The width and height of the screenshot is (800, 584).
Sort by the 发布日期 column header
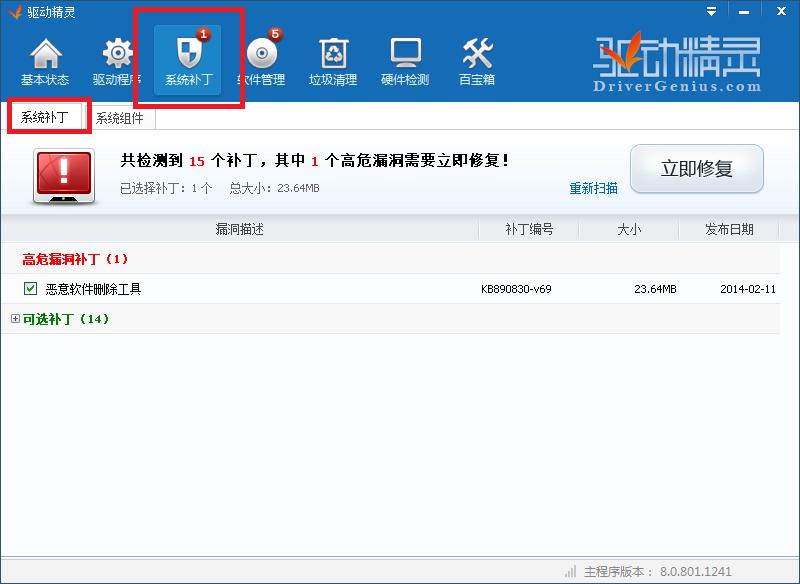[x=729, y=229]
